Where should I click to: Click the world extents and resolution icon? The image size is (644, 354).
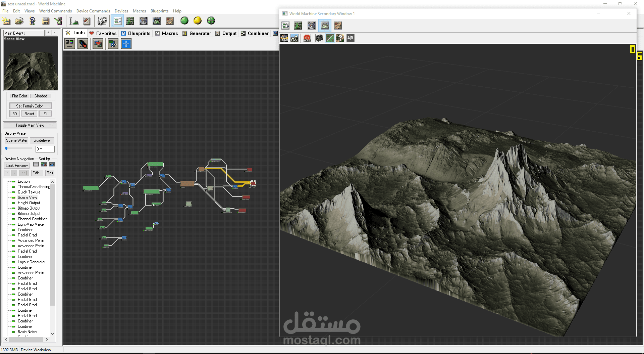tap(73, 21)
